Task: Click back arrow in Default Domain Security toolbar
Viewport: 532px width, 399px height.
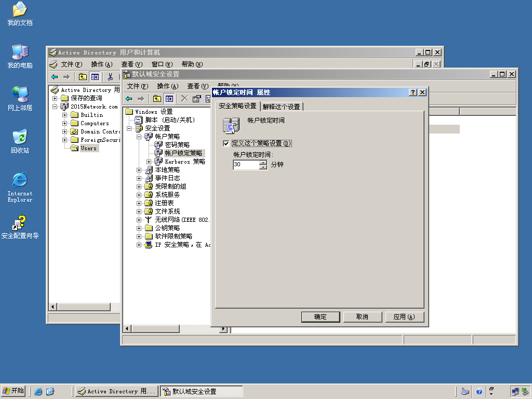Action: click(x=129, y=99)
